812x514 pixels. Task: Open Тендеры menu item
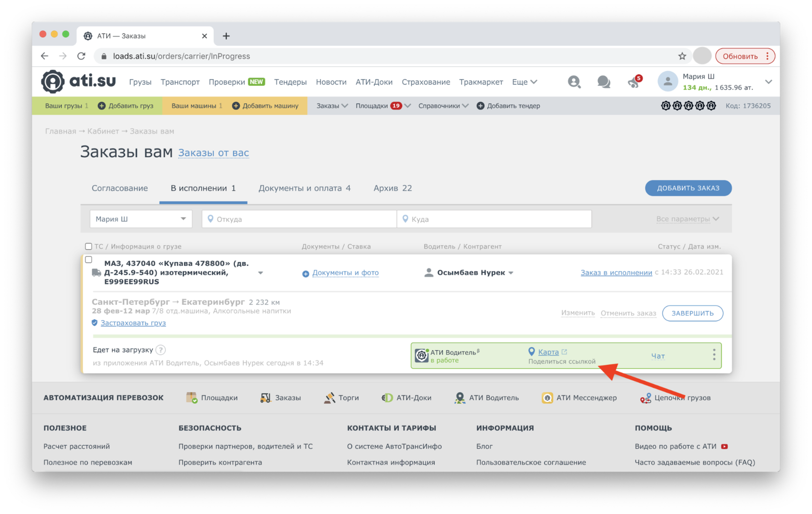click(290, 82)
